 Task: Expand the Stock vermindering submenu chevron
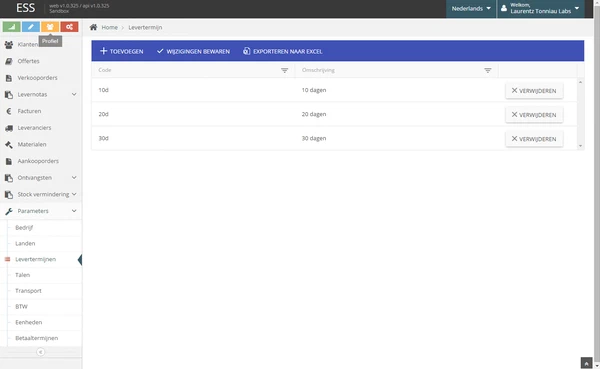click(74, 194)
